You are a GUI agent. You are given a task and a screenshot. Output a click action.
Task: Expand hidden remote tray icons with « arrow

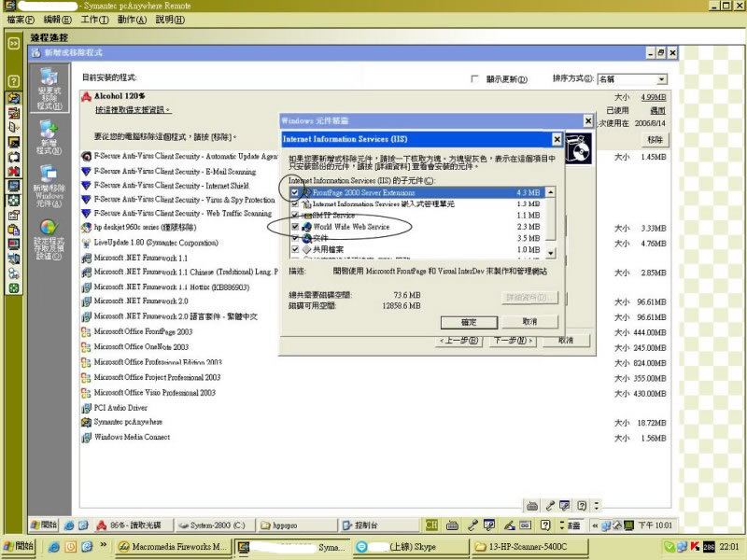click(x=595, y=525)
